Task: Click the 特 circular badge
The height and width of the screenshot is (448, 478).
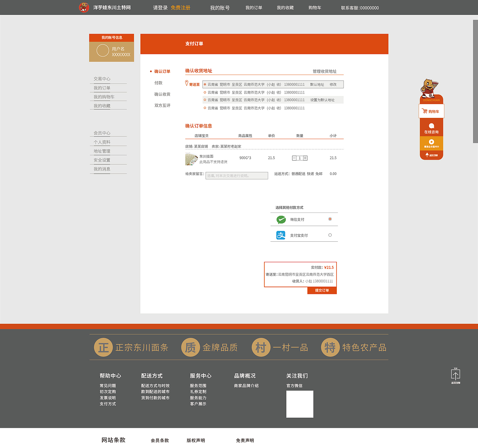Action: tap(330, 347)
